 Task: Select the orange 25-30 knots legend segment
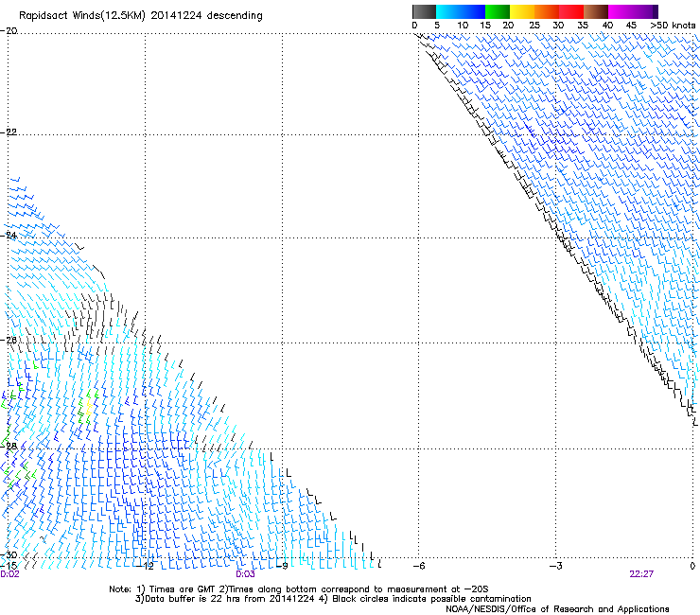[x=547, y=11]
